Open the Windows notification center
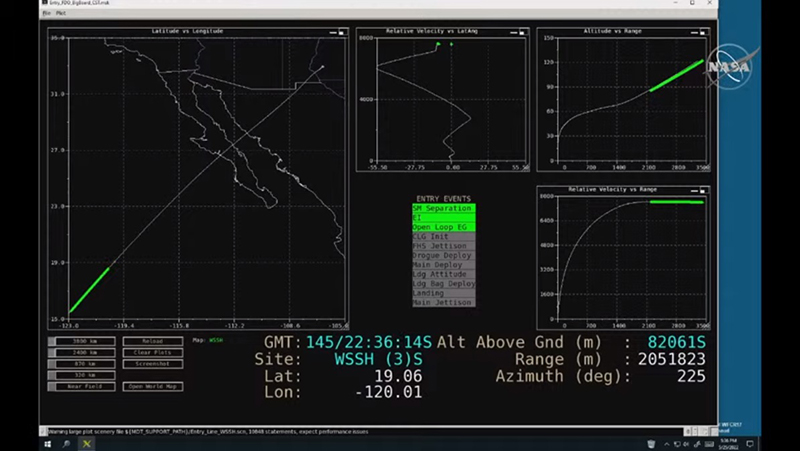Viewport: 800px width, 451px height. pos(749,444)
